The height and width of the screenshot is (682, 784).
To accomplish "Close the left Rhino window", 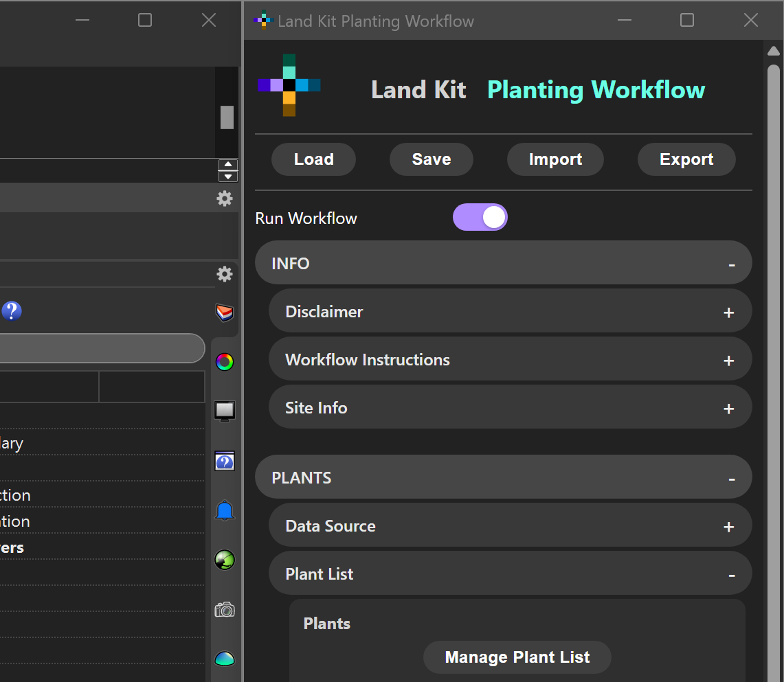I will [x=209, y=20].
